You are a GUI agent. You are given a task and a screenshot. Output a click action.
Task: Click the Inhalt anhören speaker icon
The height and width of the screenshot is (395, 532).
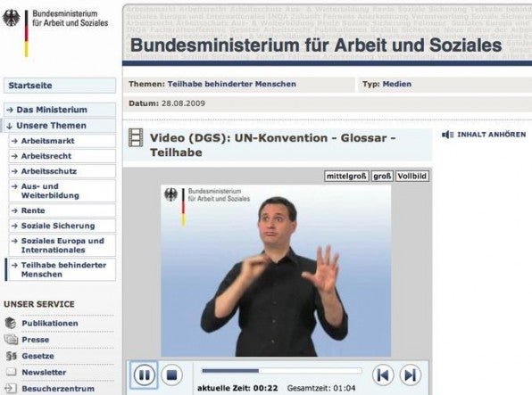click(448, 135)
